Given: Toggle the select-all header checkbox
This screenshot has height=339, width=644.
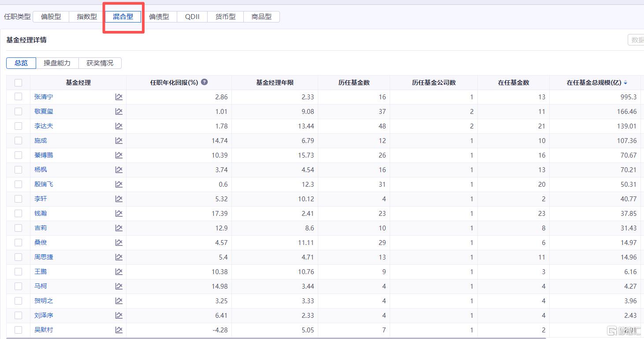Looking at the screenshot, I should tap(18, 83).
